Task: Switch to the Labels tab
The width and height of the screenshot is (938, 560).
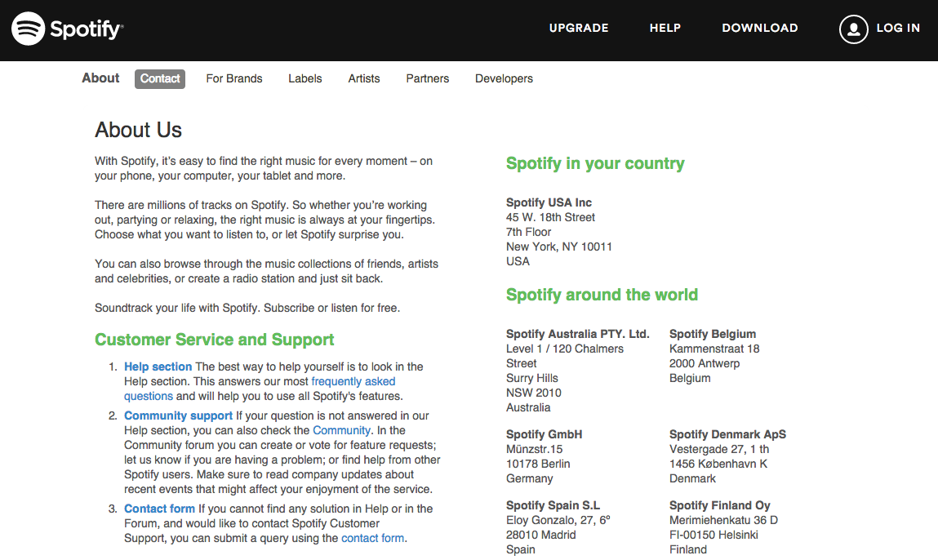Action: 305,79
